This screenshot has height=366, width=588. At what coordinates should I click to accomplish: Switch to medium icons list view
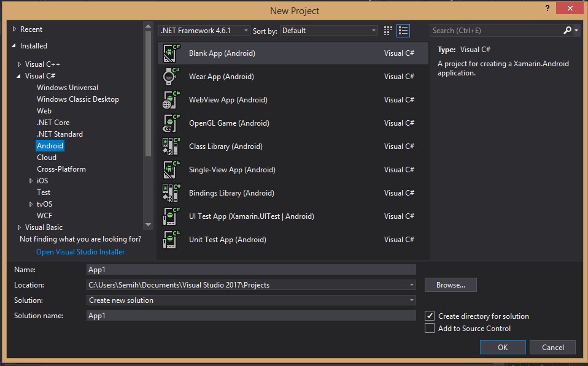point(403,31)
